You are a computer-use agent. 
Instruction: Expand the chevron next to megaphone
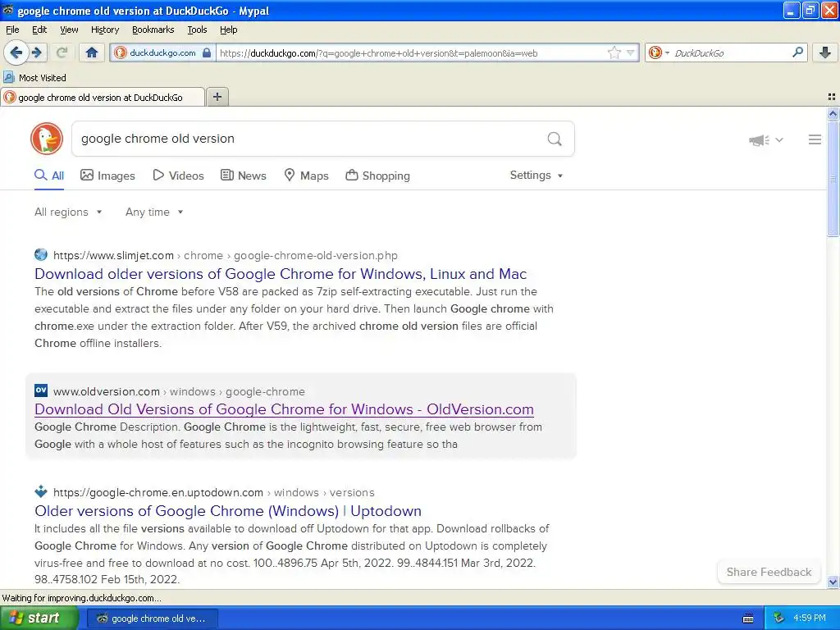click(779, 139)
